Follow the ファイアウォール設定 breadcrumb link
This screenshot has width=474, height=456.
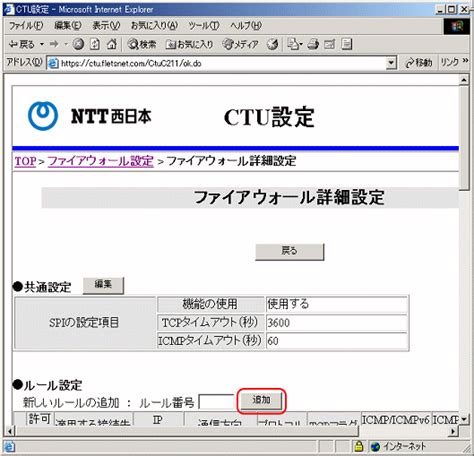(100, 161)
